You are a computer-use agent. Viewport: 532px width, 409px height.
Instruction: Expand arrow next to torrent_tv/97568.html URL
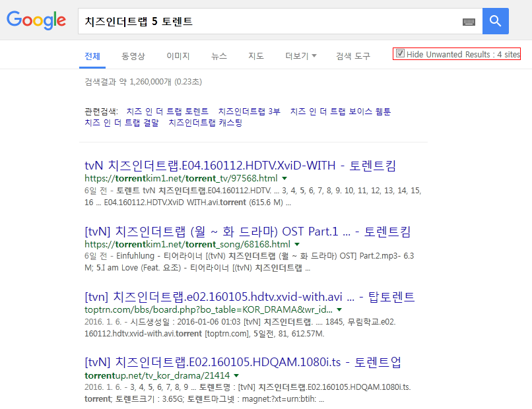point(284,178)
